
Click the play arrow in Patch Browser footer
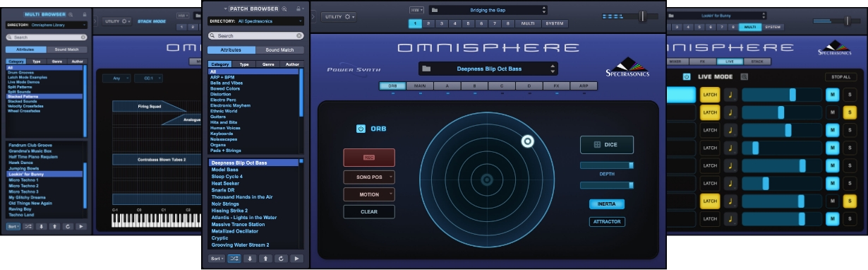pos(297,259)
